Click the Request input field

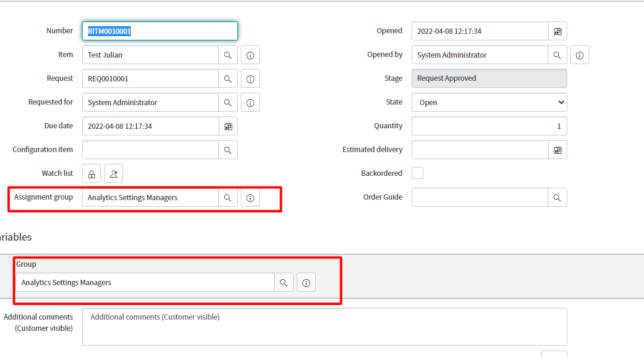150,79
